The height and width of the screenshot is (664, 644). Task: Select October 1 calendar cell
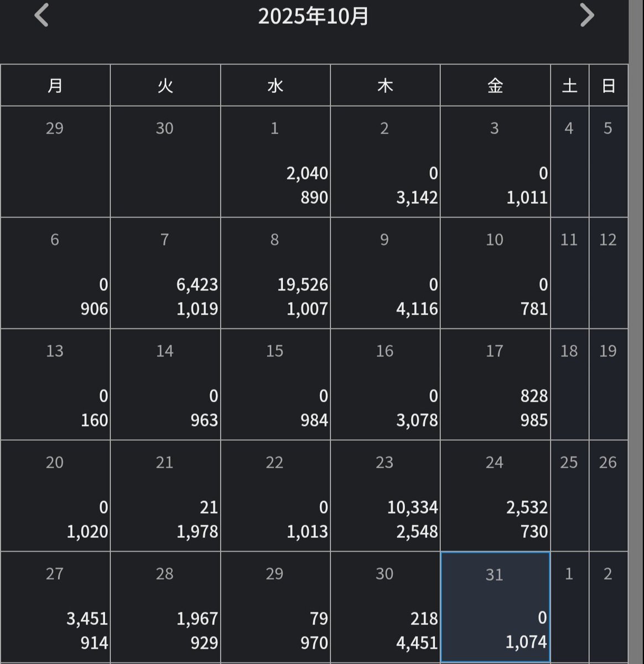click(x=275, y=162)
